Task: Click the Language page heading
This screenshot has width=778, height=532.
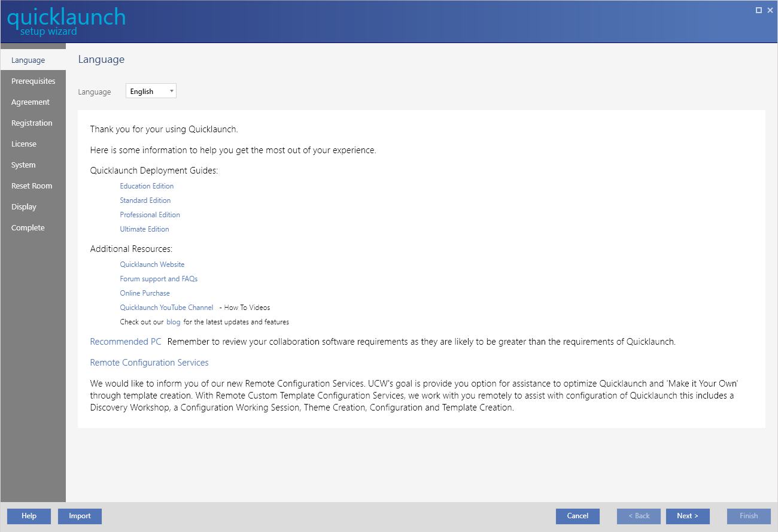Action: click(x=101, y=59)
